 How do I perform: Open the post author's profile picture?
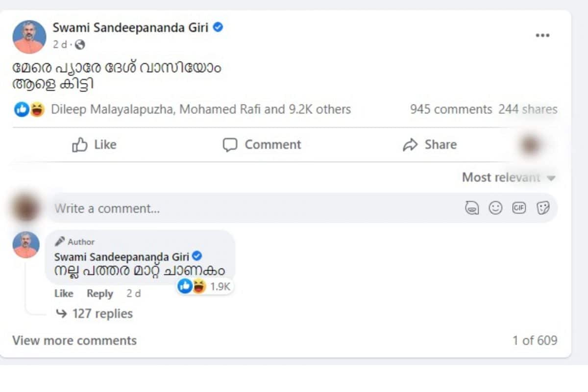pyautogui.click(x=29, y=37)
